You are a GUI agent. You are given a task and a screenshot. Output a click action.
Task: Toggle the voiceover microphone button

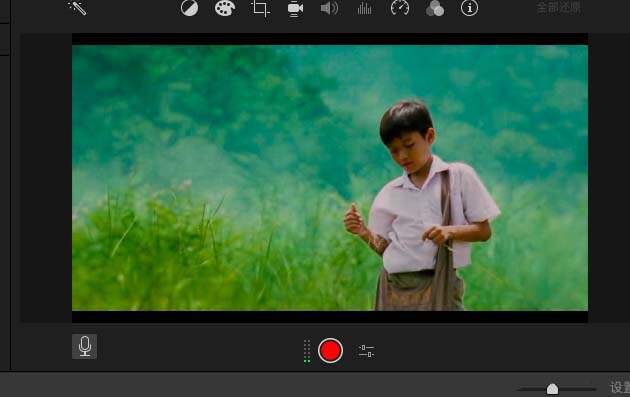click(84, 346)
